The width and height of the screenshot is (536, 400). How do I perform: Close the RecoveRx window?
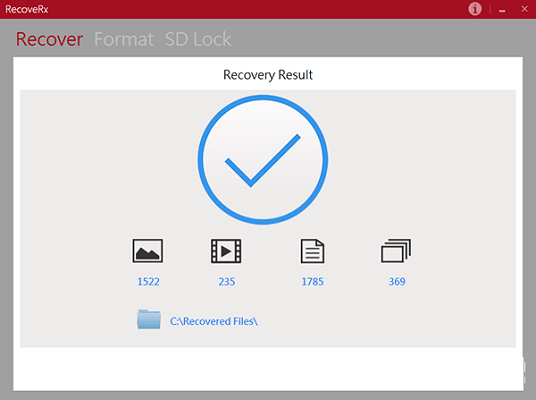(524, 9)
